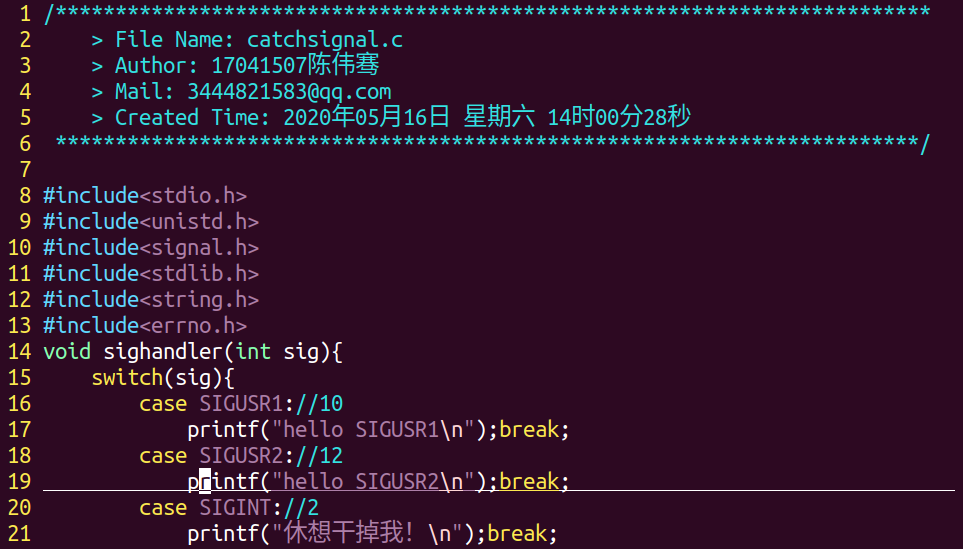Click the Author line in the header comment
This screenshot has width=963, height=549.
235,66
